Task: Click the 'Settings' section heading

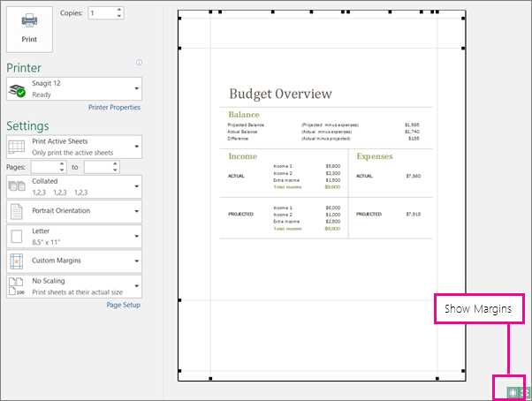Action: (x=27, y=126)
